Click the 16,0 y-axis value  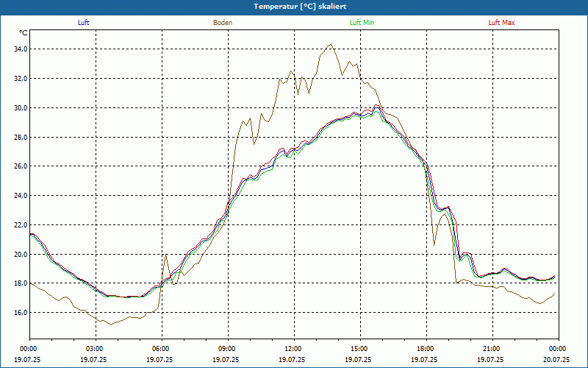point(21,313)
